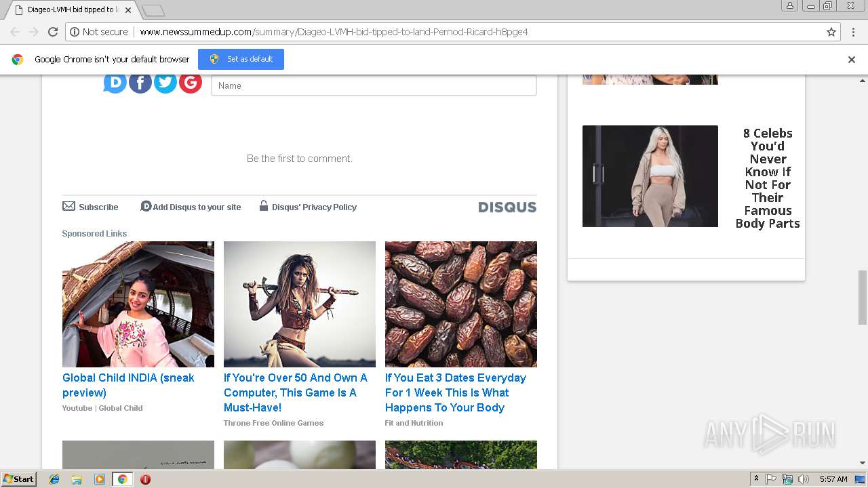Click the address bar URL
Viewport: 868px width, 488px height.
(334, 32)
